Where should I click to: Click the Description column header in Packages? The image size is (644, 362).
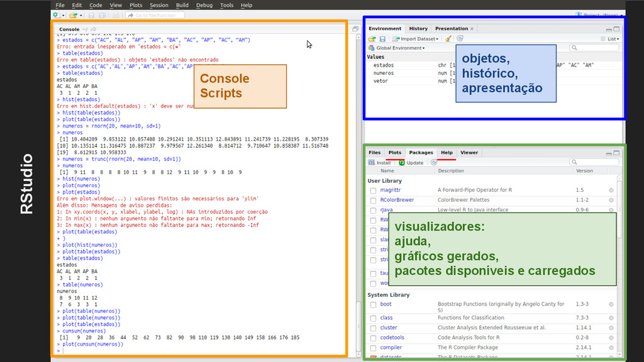(451, 171)
